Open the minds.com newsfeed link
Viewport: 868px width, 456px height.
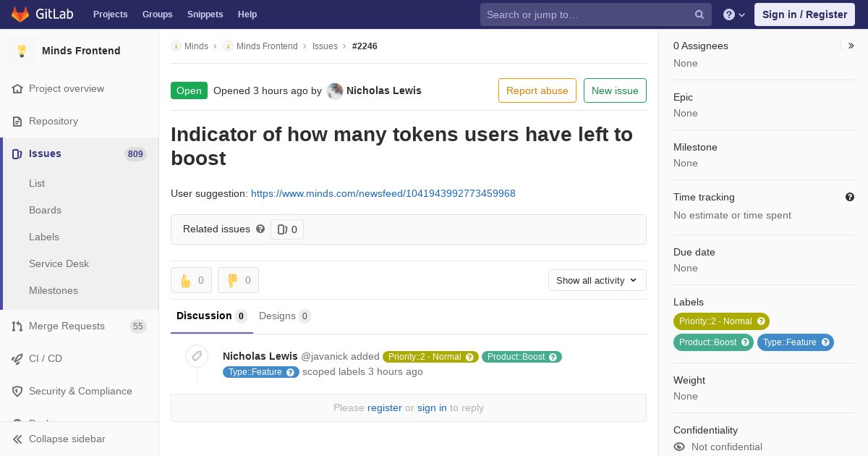tap(383, 193)
